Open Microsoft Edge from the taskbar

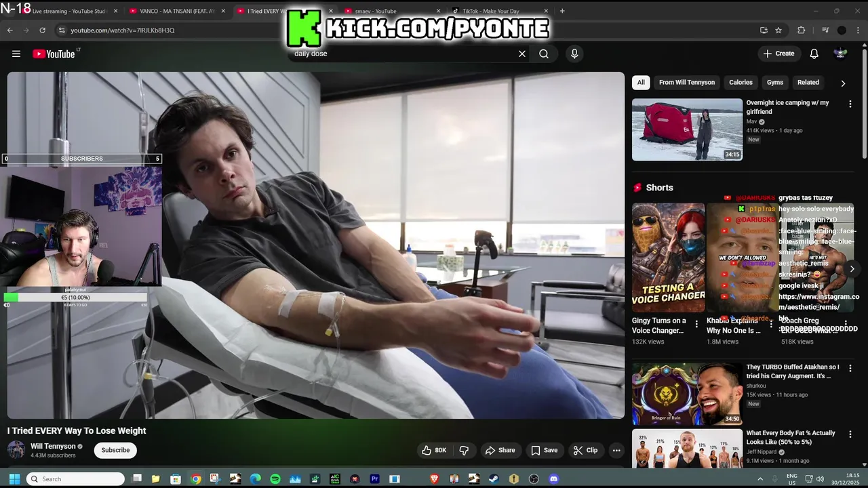(x=255, y=479)
